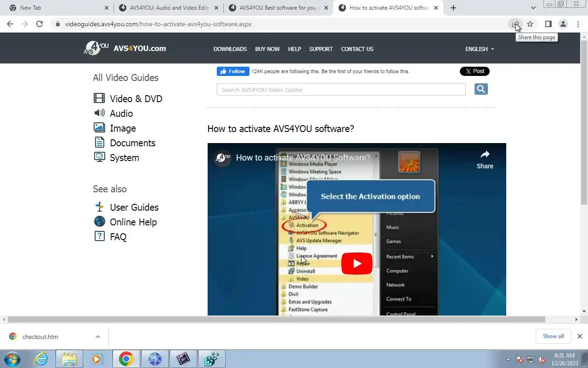Open the Image guides category
This screenshot has height=368, width=588.
[123, 128]
